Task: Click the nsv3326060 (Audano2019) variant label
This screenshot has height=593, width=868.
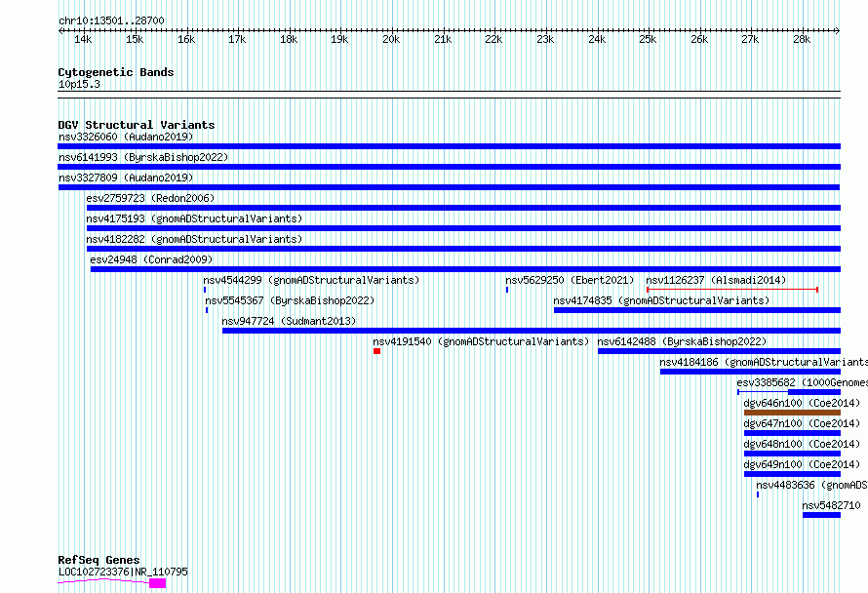Action: coord(126,137)
